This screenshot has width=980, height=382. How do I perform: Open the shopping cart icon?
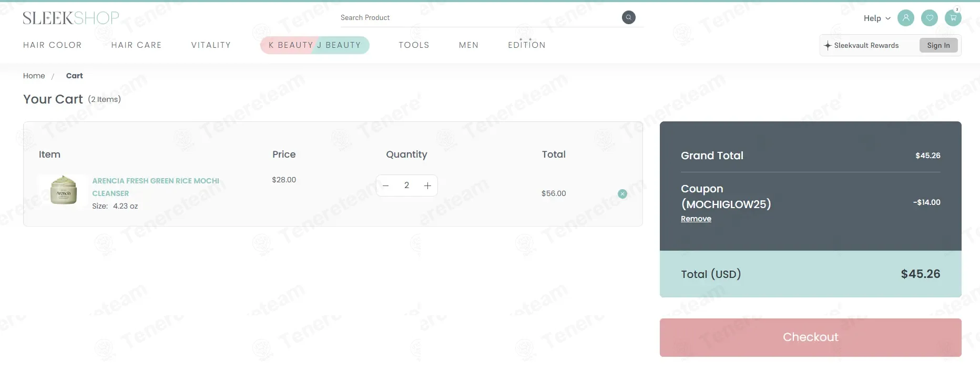click(953, 18)
